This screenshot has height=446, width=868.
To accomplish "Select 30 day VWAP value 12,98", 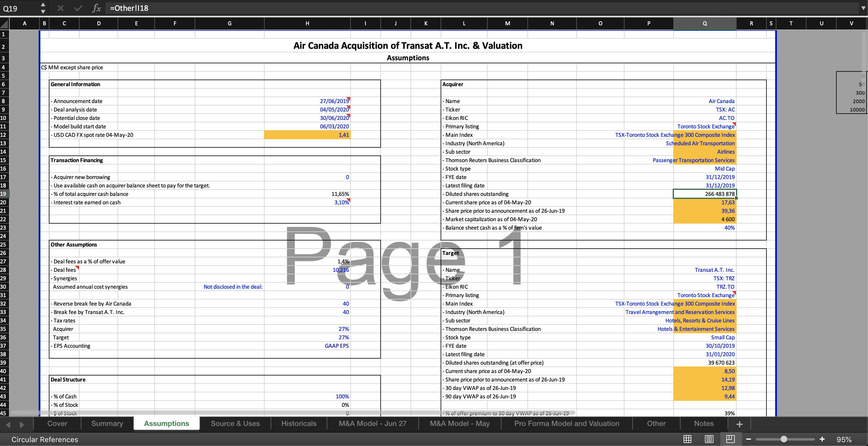I will (705, 388).
